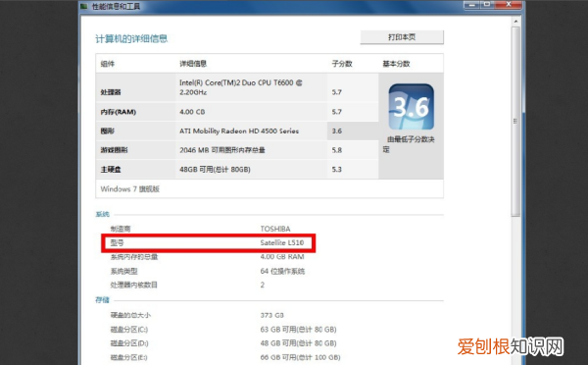Click the 4.00 GB RAM system value
Viewport: 588px width, 365px height.
[x=282, y=257]
